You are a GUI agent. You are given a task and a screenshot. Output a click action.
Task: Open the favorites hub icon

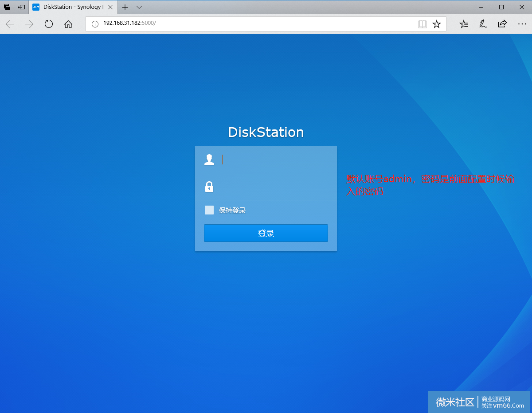464,24
